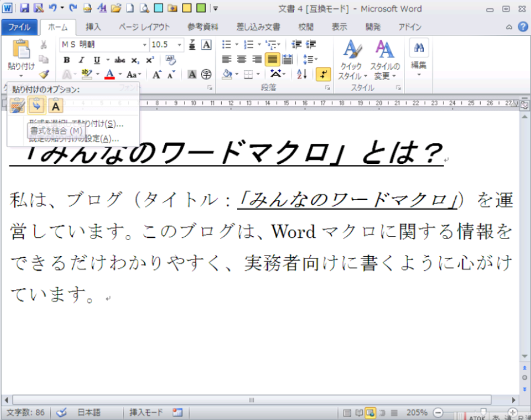
Task: Toggle Bold formatting
Action: [x=67, y=60]
